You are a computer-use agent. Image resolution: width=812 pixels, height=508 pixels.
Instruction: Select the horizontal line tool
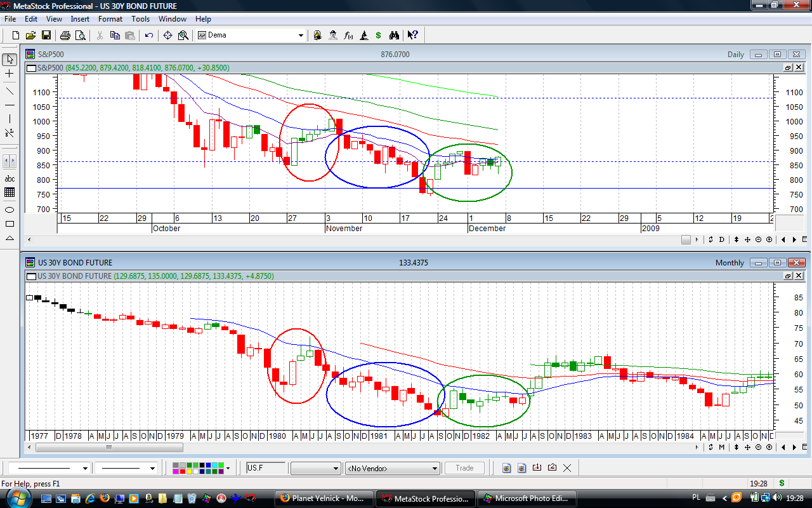tap(10, 105)
